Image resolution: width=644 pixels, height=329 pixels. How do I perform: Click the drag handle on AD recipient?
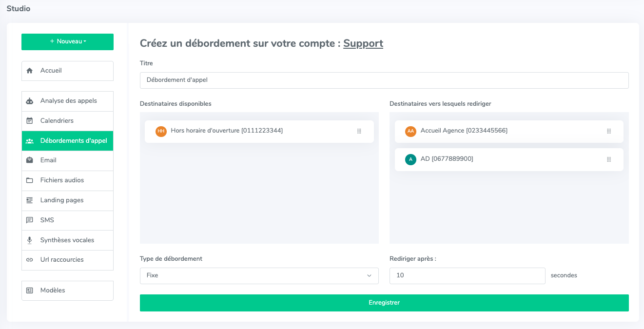(608, 159)
